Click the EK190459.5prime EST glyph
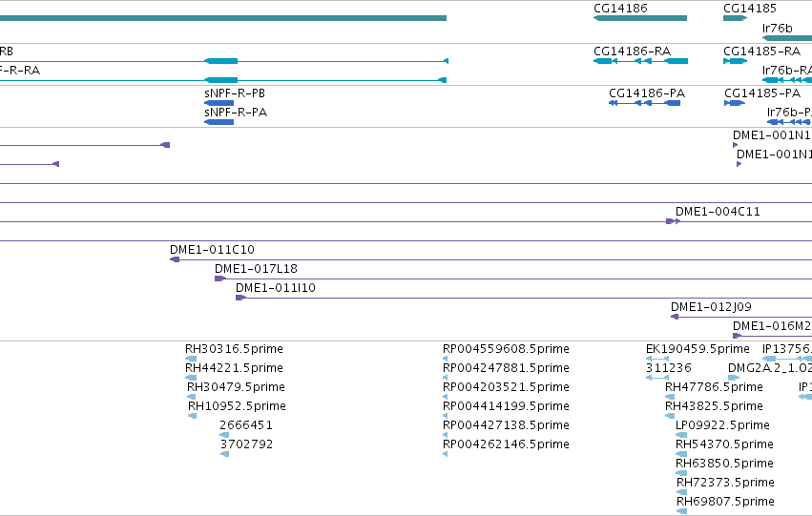Screen dimensions: 812x516 657,359
